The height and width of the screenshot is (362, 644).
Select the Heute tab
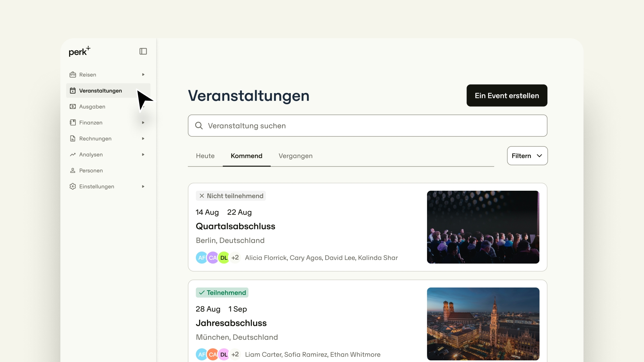point(205,156)
